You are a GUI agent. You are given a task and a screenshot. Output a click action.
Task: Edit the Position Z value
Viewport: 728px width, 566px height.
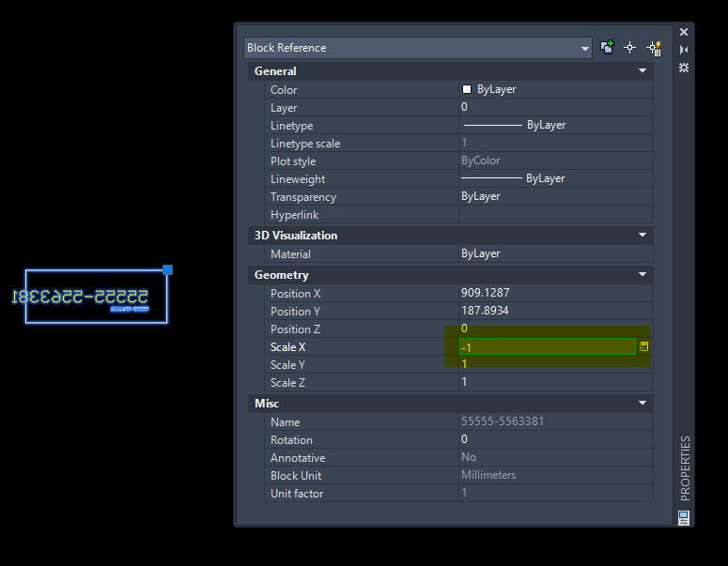[x=556, y=329]
